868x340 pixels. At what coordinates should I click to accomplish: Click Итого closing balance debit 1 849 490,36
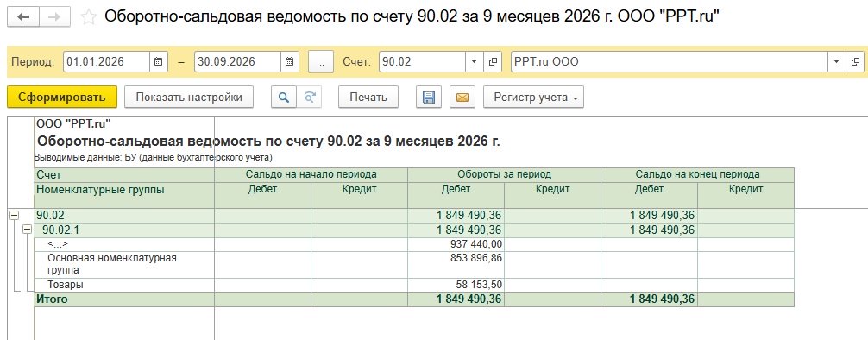662,299
